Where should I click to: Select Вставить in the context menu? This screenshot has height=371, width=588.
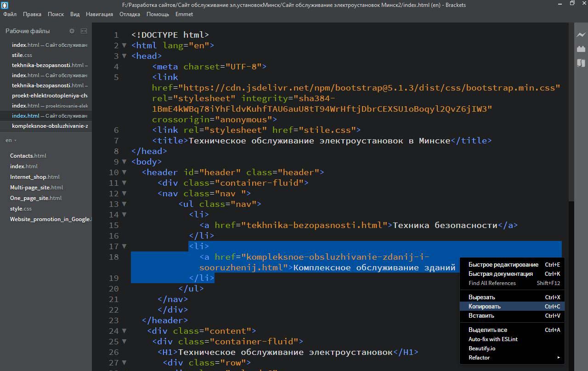(481, 316)
